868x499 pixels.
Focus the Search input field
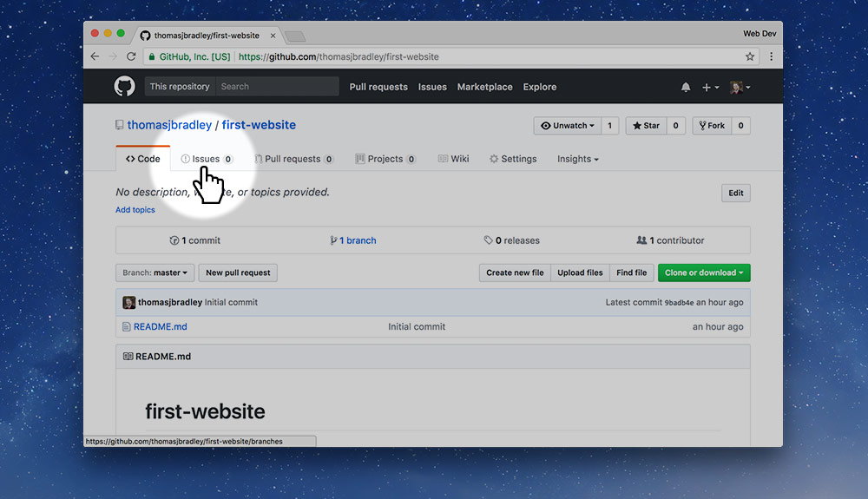click(277, 86)
